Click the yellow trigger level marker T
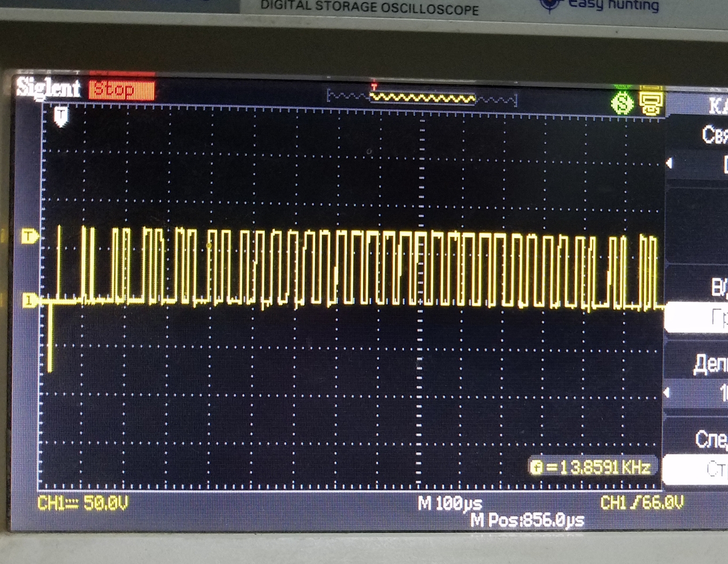This screenshot has width=728, height=564. tap(29, 236)
